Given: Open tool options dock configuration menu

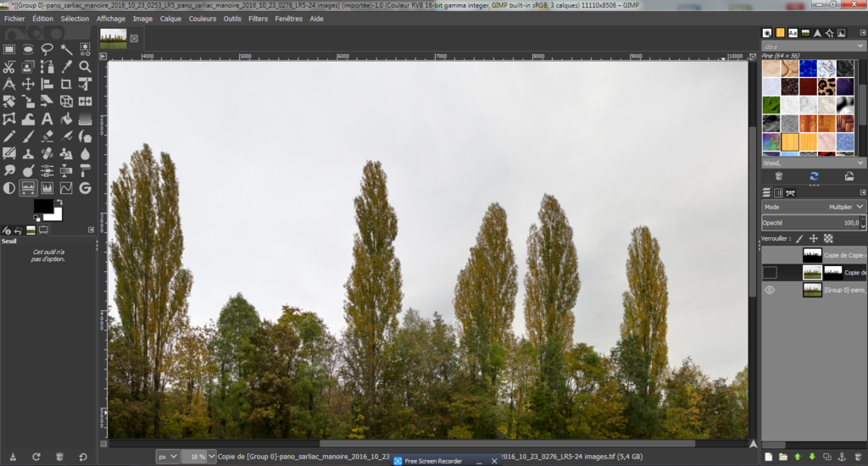Looking at the screenshot, I should 92,230.
